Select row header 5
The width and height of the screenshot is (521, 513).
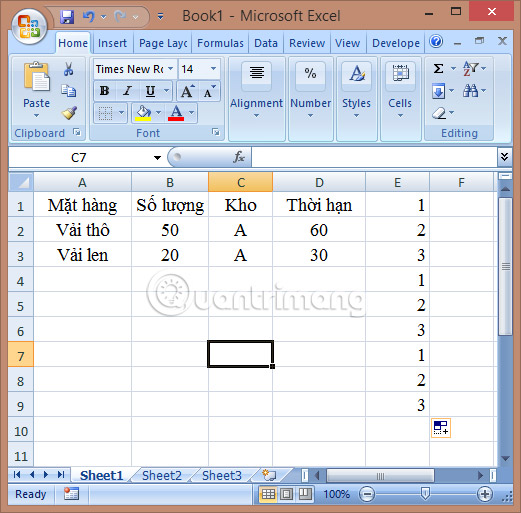[x=21, y=306]
